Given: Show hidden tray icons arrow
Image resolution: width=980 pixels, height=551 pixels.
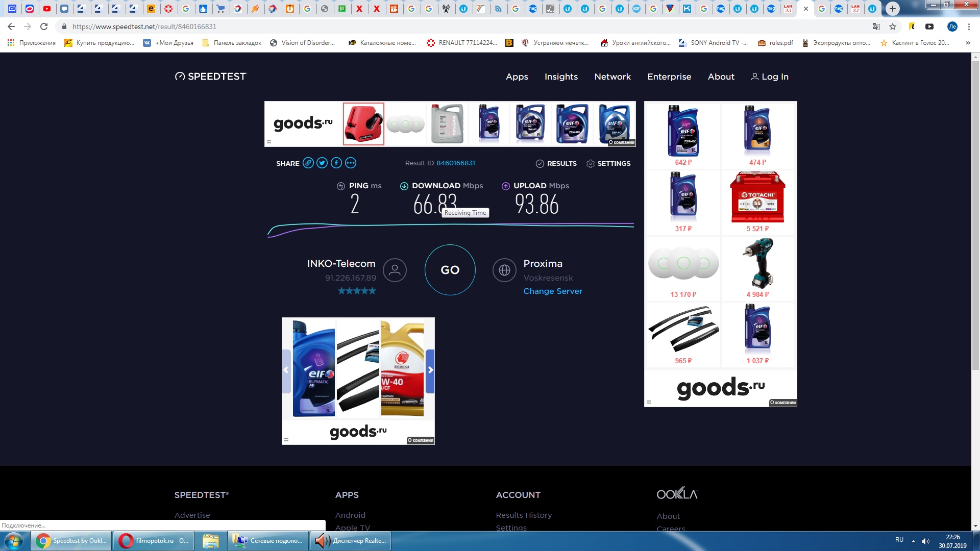Looking at the screenshot, I should pyautogui.click(x=913, y=541).
